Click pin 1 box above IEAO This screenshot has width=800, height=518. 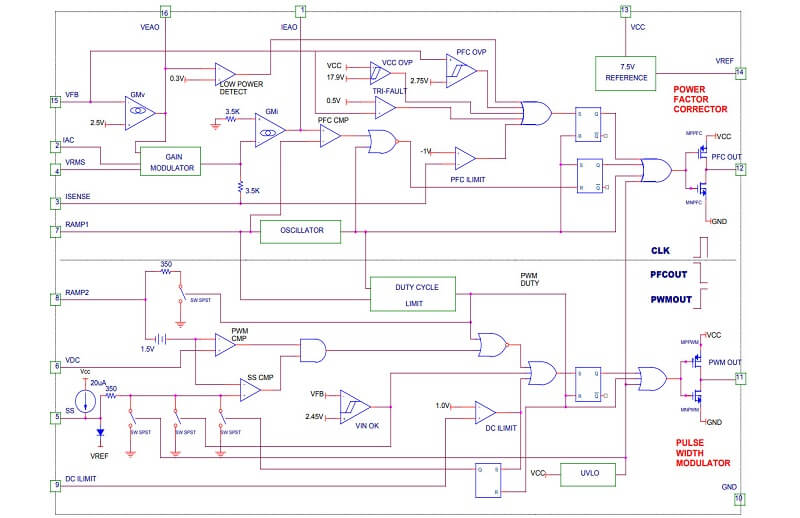(x=301, y=11)
